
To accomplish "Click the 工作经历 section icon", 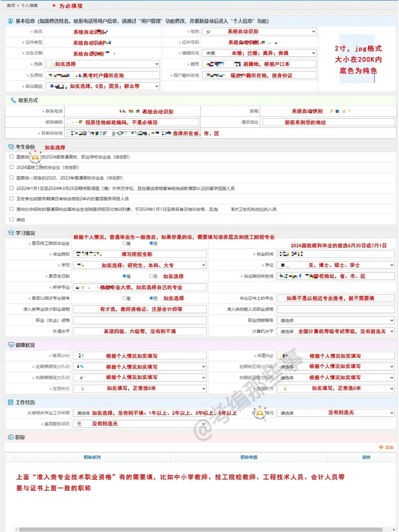I will pos(11,402).
